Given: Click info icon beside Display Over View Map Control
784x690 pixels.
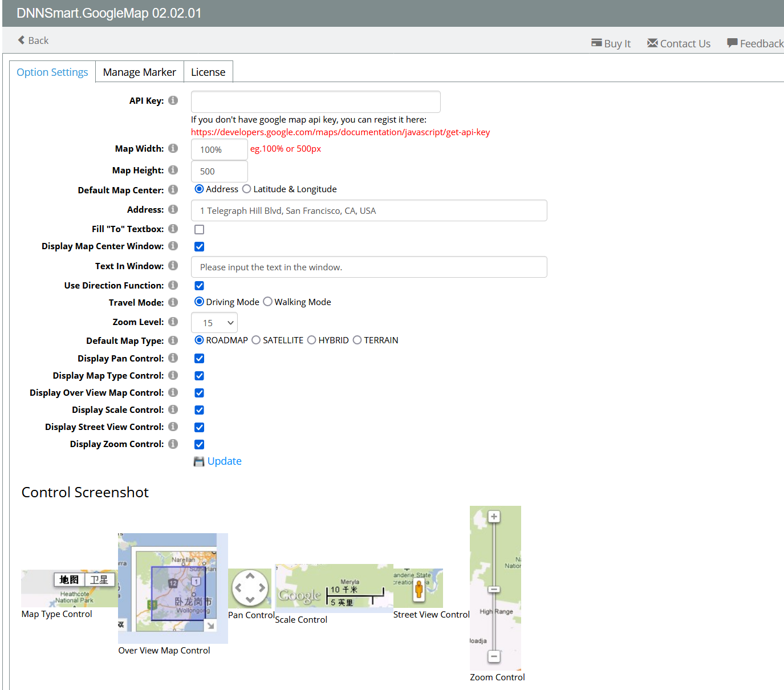Looking at the screenshot, I should pos(173,392).
